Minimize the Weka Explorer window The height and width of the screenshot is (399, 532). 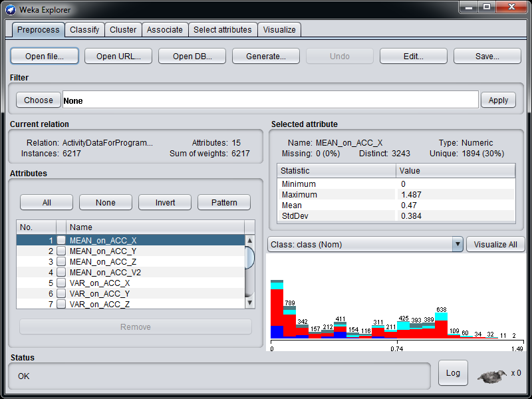[x=469, y=7]
